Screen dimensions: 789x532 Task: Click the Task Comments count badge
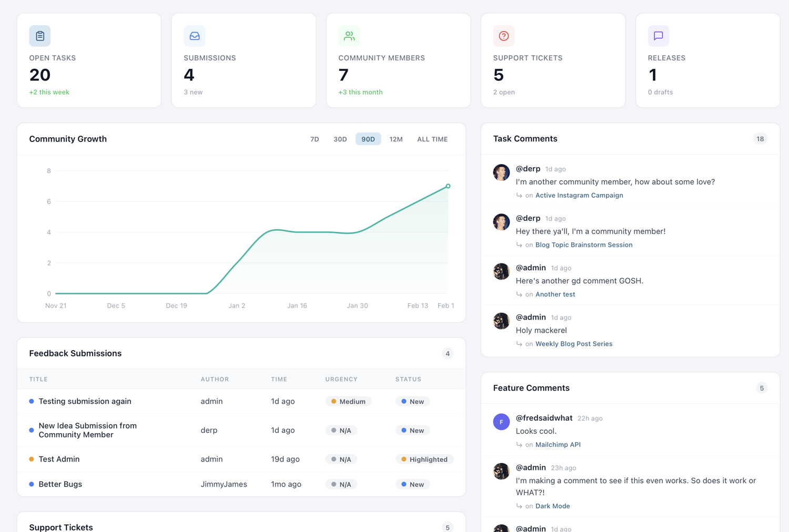click(x=760, y=139)
